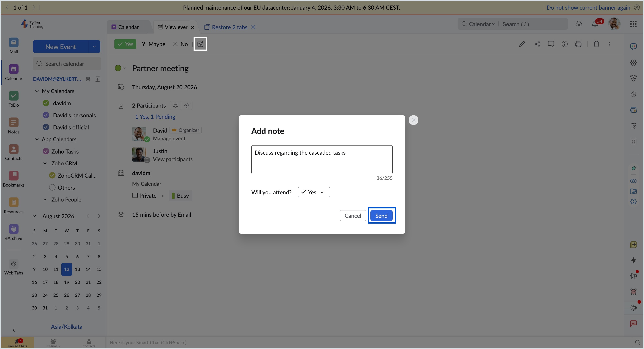Close the View event tab
This screenshot has height=349, width=644.
point(192,27)
